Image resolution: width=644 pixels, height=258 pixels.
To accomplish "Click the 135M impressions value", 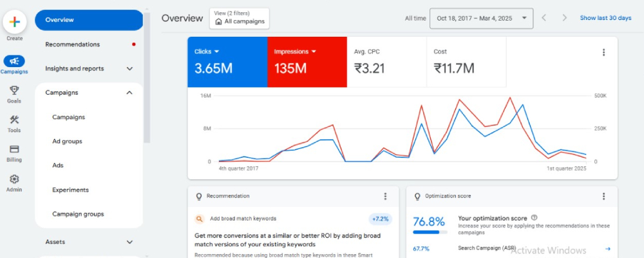I will point(290,68).
